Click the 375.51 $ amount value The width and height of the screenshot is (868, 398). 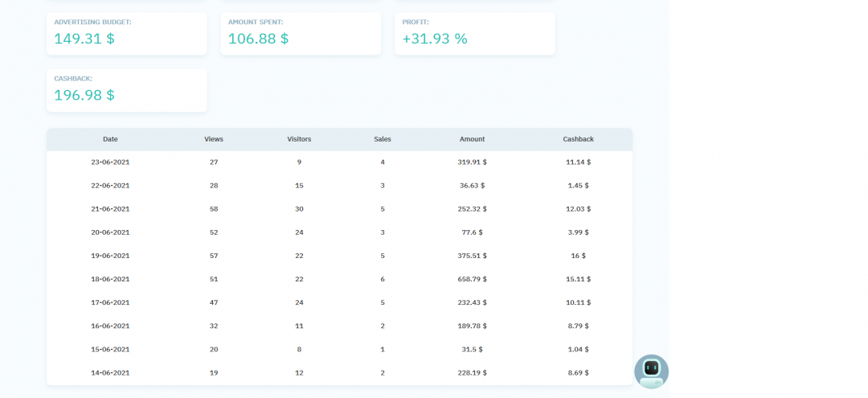click(472, 256)
